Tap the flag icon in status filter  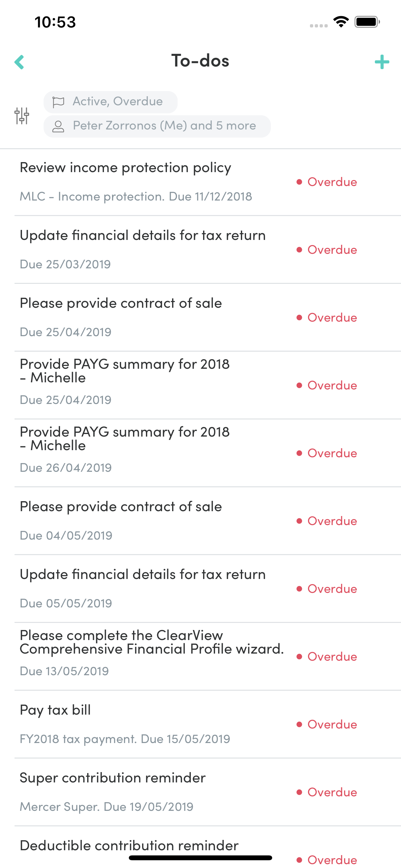[x=58, y=102]
